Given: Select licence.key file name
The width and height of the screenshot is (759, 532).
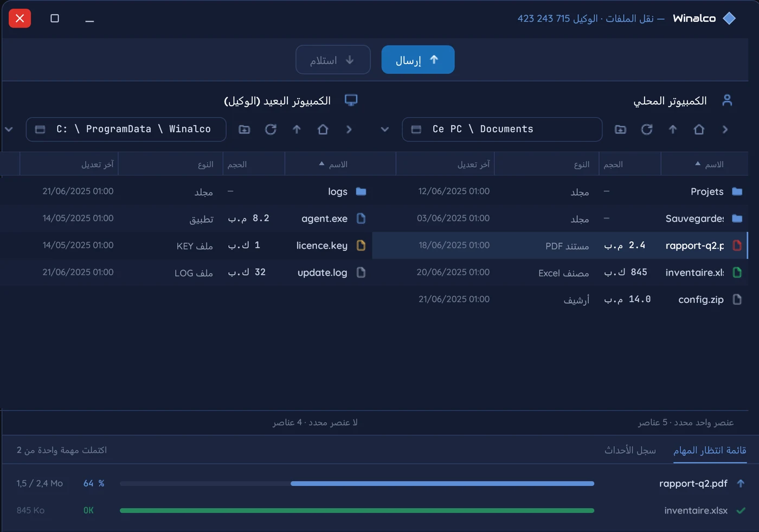Looking at the screenshot, I should pos(322,246).
